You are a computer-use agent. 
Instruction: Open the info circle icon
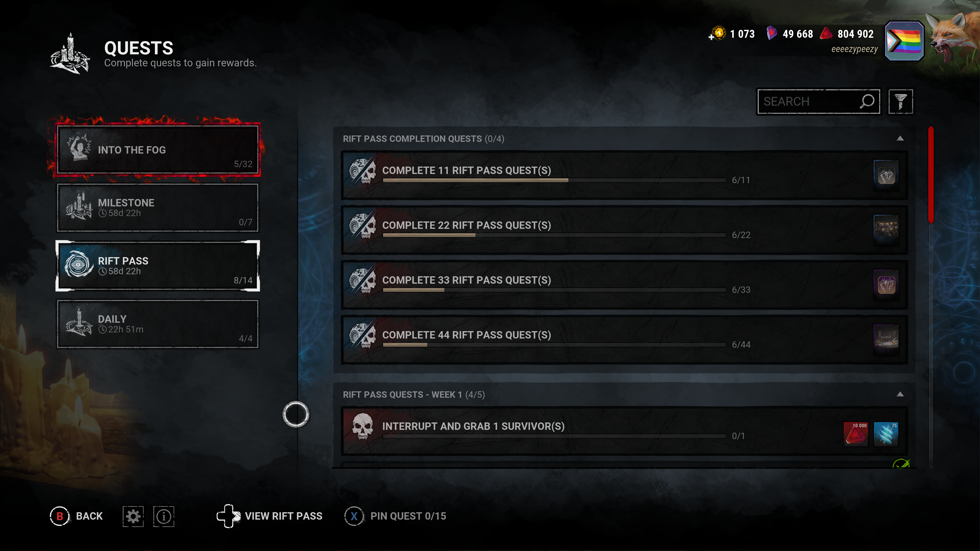164,516
